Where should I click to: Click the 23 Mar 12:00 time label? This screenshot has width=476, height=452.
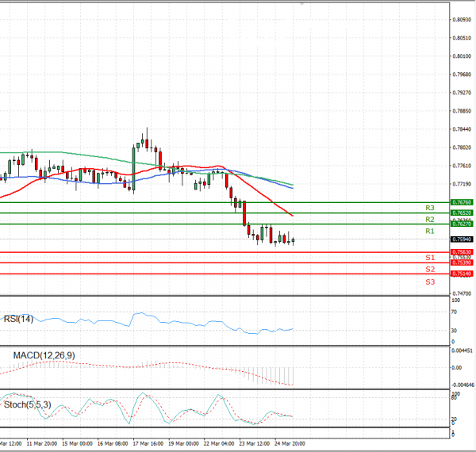254,443
